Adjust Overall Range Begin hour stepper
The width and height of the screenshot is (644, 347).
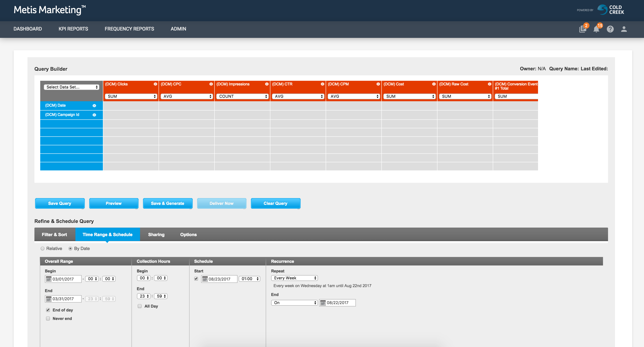pyautogui.click(x=92, y=279)
